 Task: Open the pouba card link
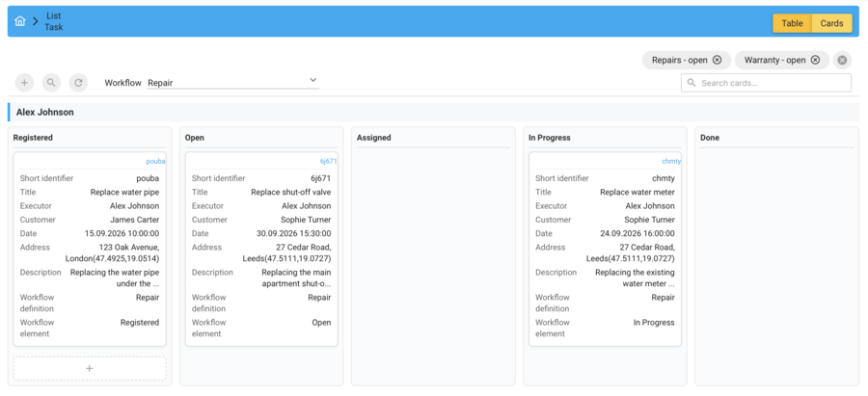[x=155, y=162]
